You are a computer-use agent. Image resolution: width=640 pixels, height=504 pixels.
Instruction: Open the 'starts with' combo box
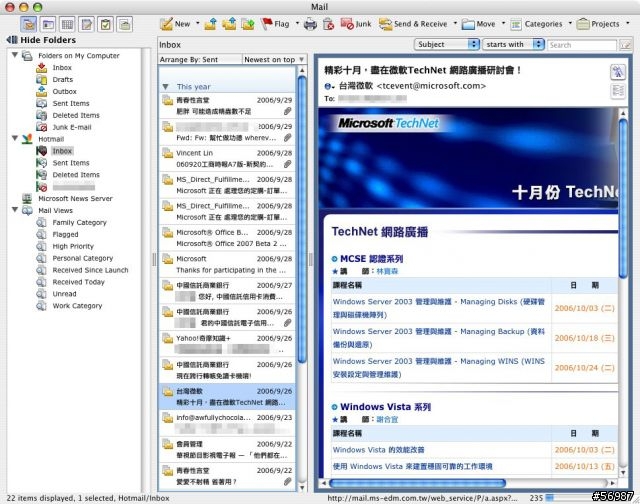tap(513, 44)
